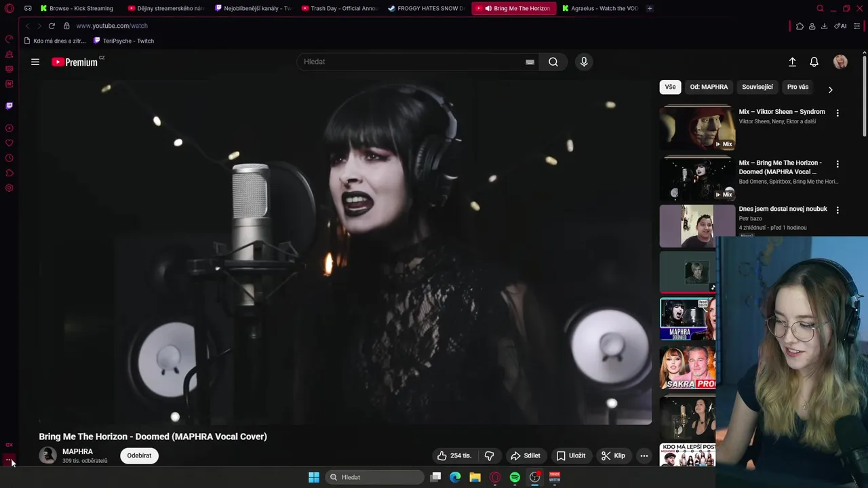Switch to FROGGY HATES SNOW tab
The width and height of the screenshot is (868, 488).
pyautogui.click(x=427, y=9)
